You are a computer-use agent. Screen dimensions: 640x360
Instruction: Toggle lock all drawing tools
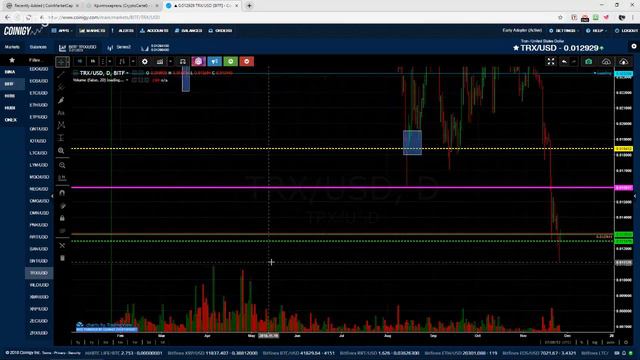pos(62,218)
